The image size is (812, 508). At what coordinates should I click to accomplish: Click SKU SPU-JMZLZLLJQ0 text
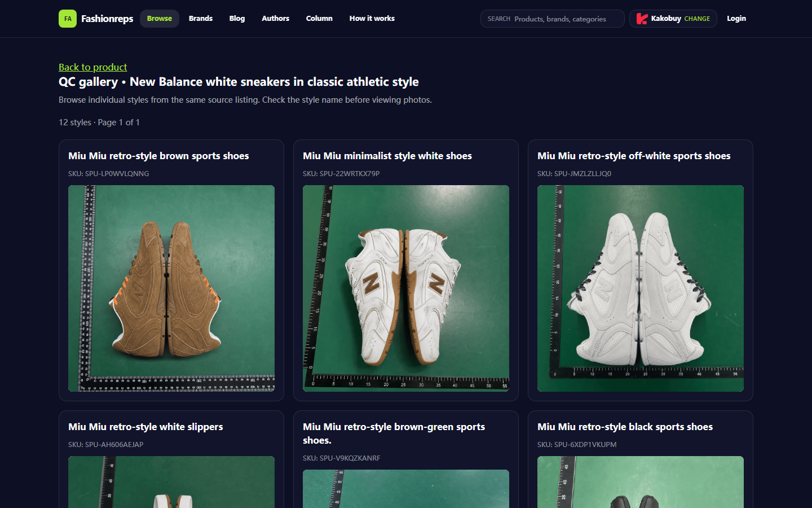click(574, 173)
